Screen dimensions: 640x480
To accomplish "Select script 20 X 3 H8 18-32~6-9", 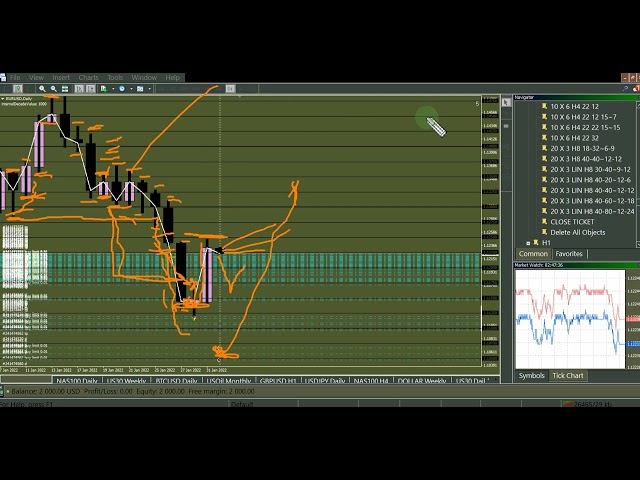I will (x=582, y=148).
